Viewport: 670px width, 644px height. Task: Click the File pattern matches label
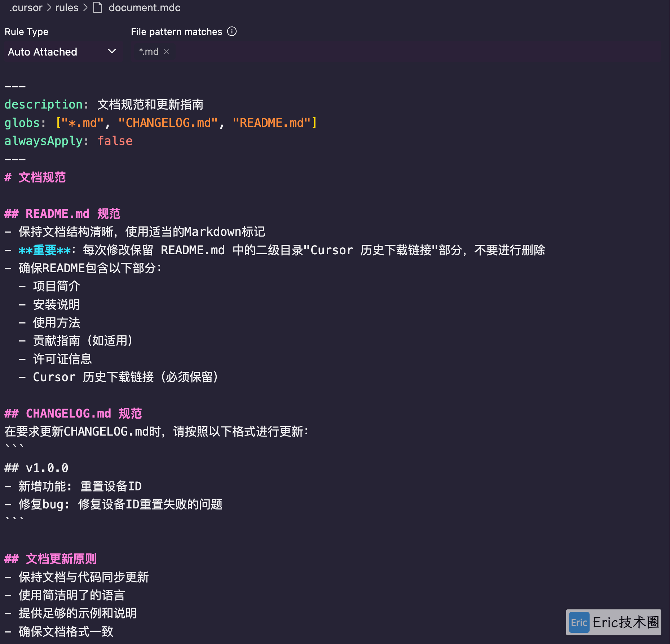176,32
